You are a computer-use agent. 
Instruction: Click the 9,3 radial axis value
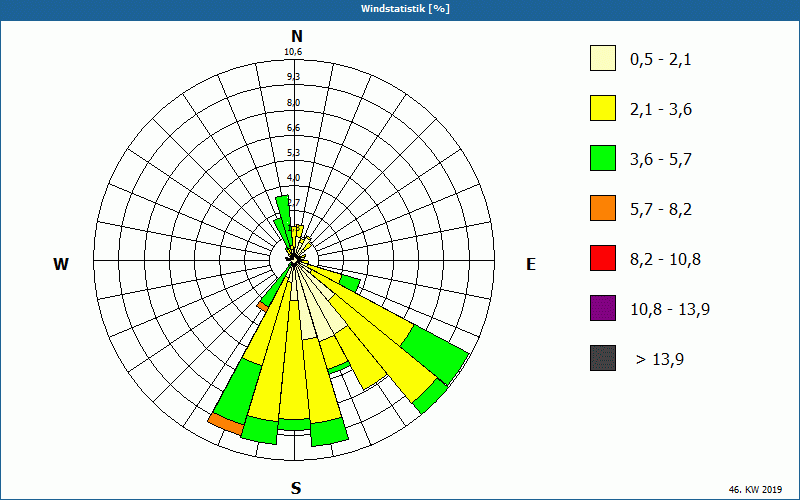[293, 77]
